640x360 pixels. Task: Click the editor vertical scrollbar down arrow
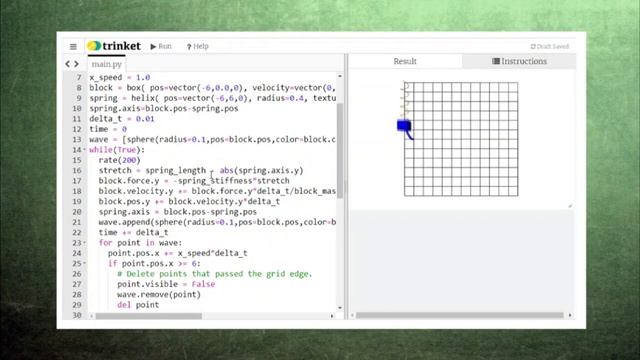(x=340, y=308)
